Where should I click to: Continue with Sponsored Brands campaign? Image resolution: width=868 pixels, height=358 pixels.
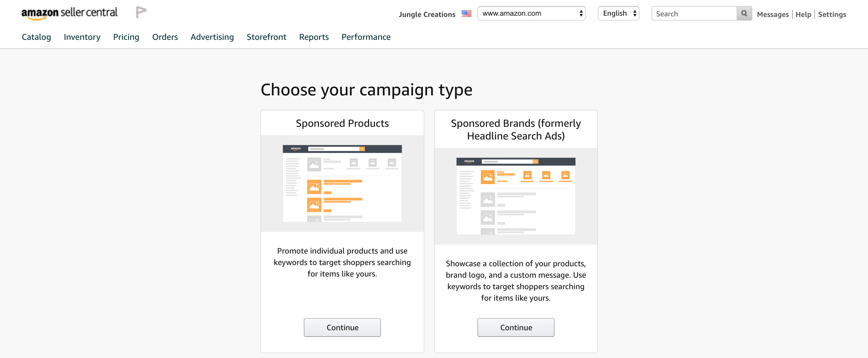(x=516, y=327)
